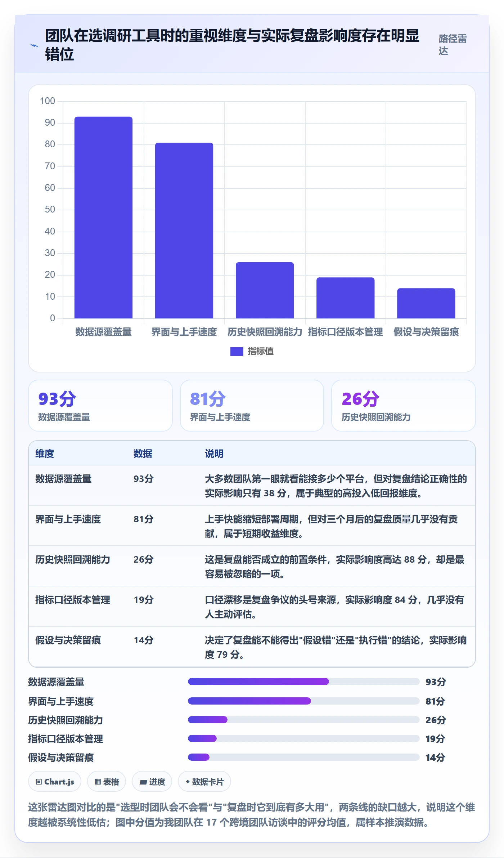504x858 pixels.
Task: Open the 数据卡片 tag
Action: click(x=204, y=782)
